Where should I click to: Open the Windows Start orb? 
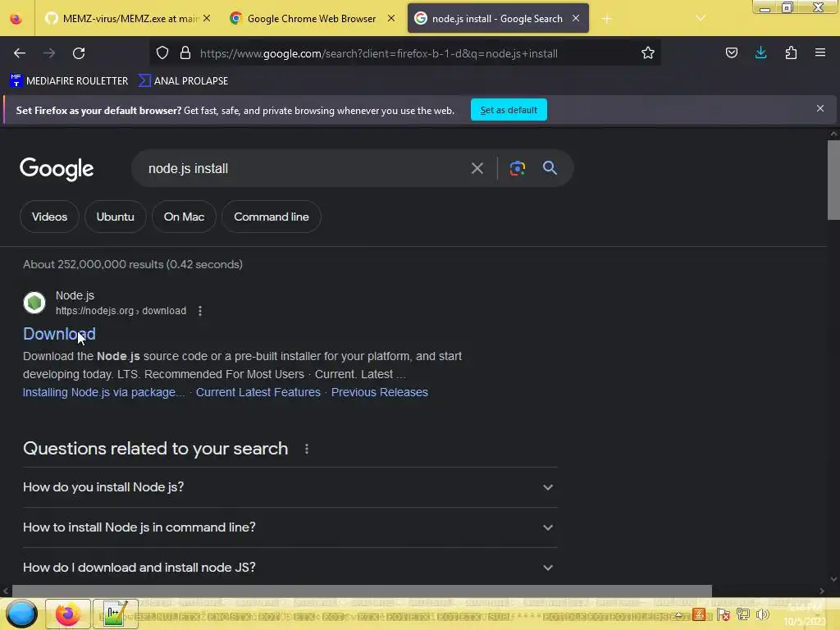click(21, 614)
